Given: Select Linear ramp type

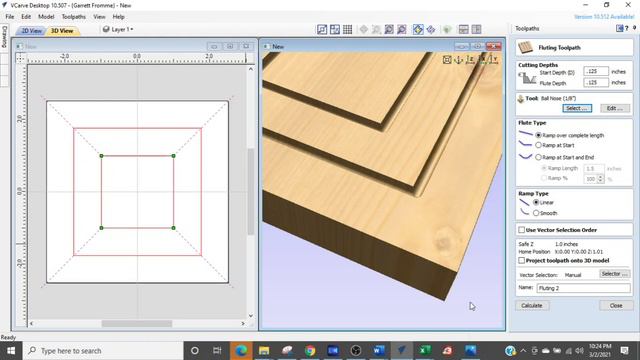Looking at the screenshot, I should 536,202.
